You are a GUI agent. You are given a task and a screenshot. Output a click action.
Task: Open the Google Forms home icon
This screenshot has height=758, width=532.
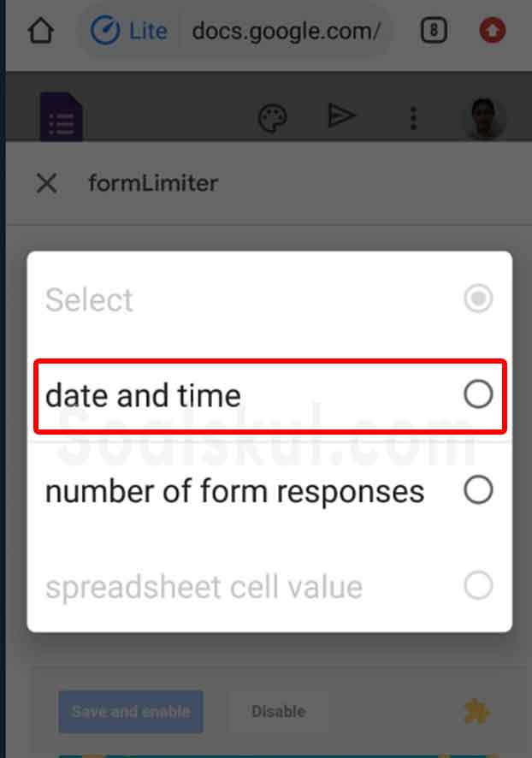coord(62,116)
